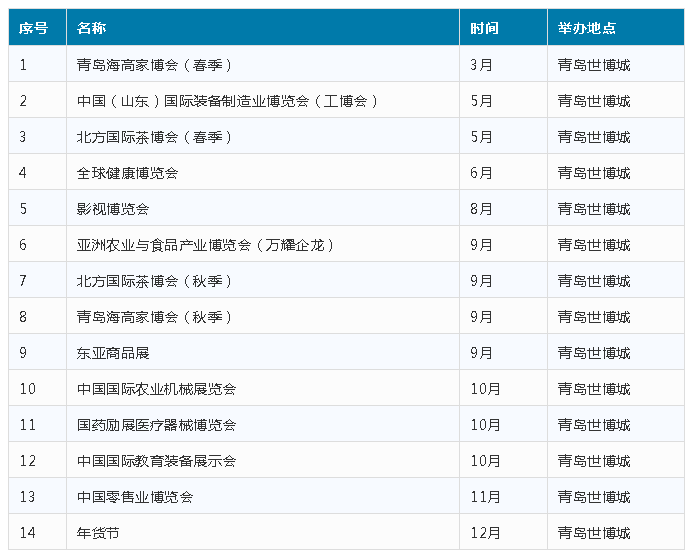Select the 举办地点 column header
This screenshot has height=556, width=697.
(x=616, y=27)
